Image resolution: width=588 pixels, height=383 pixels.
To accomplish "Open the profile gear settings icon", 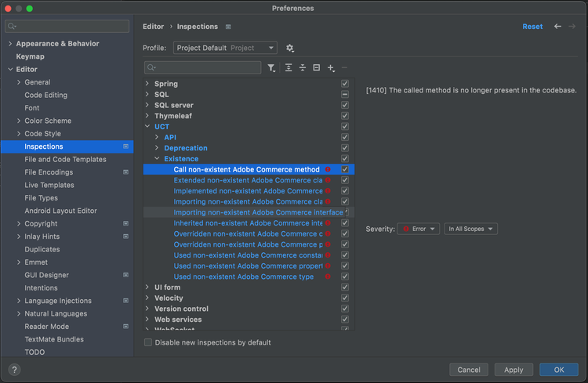I will [x=290, y=48].
